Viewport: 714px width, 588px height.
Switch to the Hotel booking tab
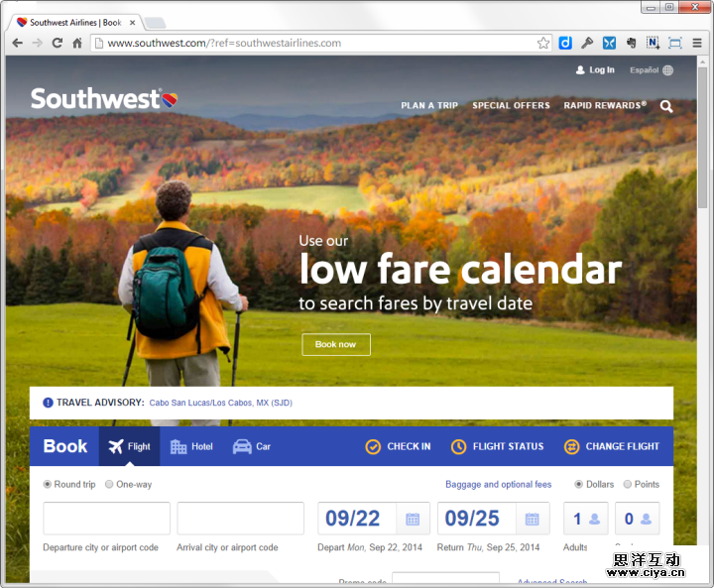click(191, 447)
